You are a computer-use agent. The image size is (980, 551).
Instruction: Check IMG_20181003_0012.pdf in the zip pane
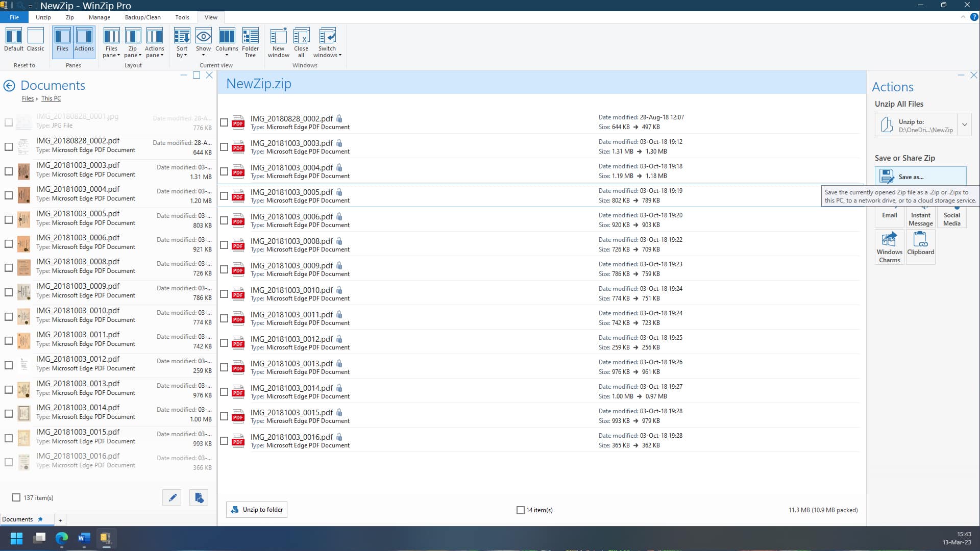coord(224,343)
